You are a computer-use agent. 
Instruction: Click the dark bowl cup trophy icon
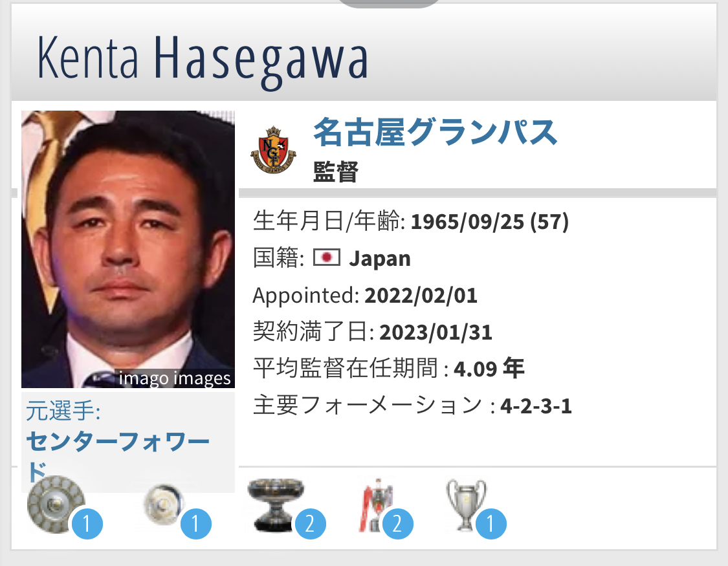pos(276,505)
